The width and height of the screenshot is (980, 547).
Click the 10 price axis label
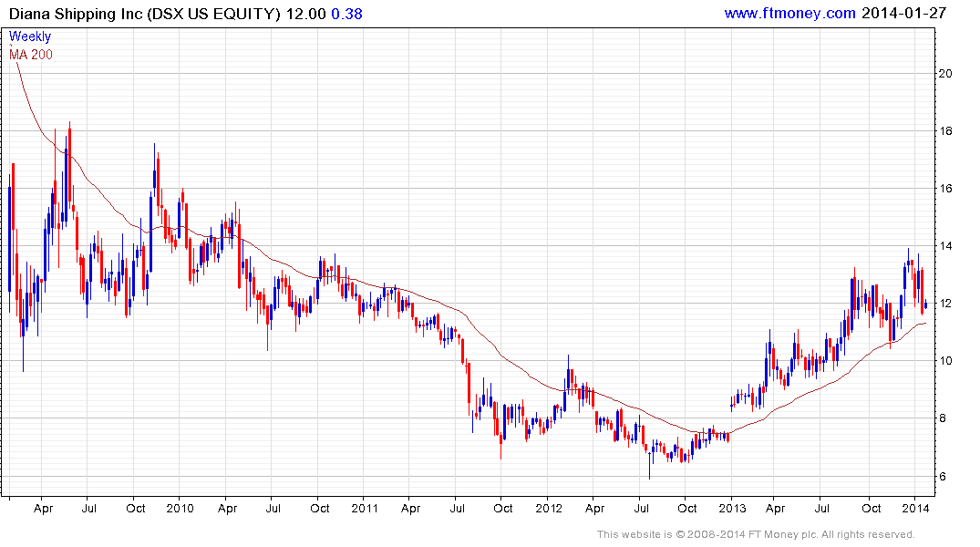[x=945, y=361]
